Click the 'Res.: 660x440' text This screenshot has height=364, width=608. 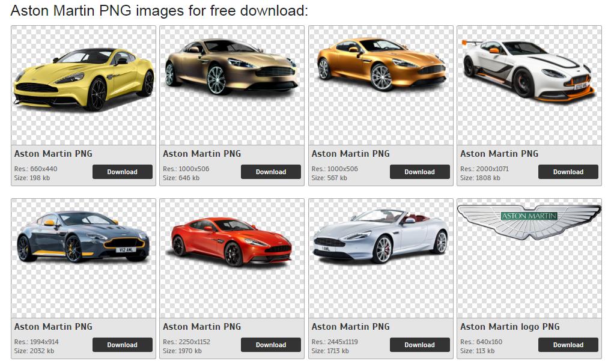pos(35,169)
